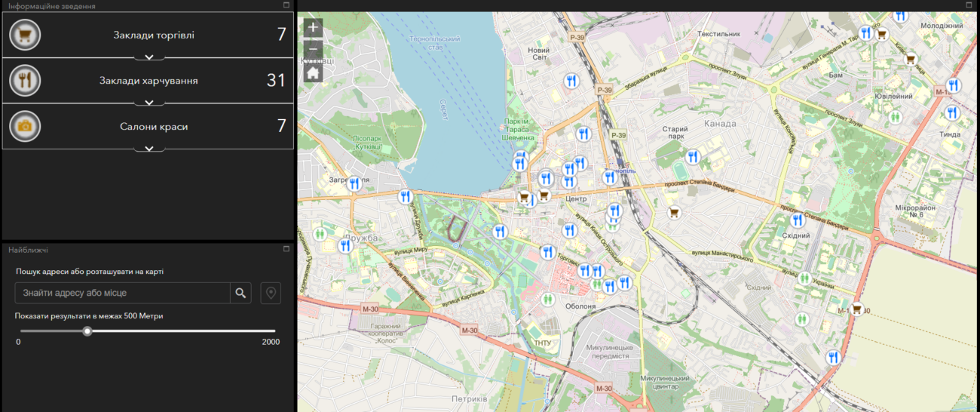Click the magnifier search button

coord(240,293)
